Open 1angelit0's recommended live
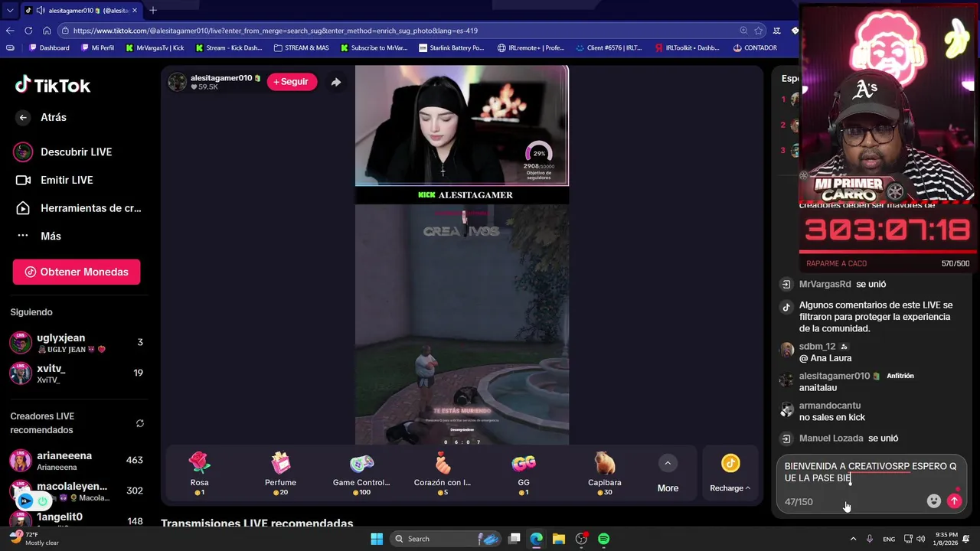The width and height of the screenshot is (980, 551). point(77,520)
